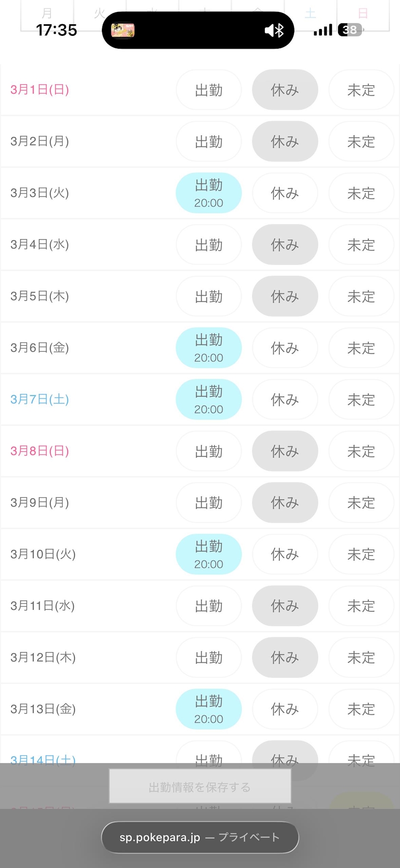The width and height of the screenshot is (400, 868).
Task: Set 3月2日(月) to 未定
Action: coord(361,142)
